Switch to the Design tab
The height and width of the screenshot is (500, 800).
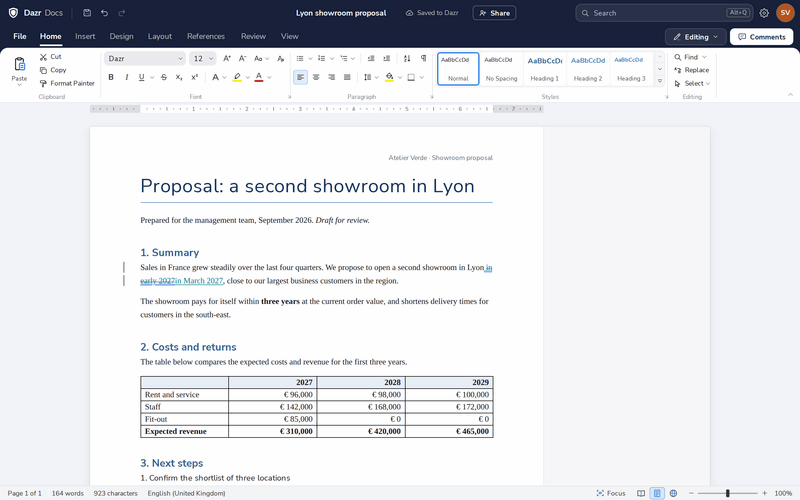(121, 36)
